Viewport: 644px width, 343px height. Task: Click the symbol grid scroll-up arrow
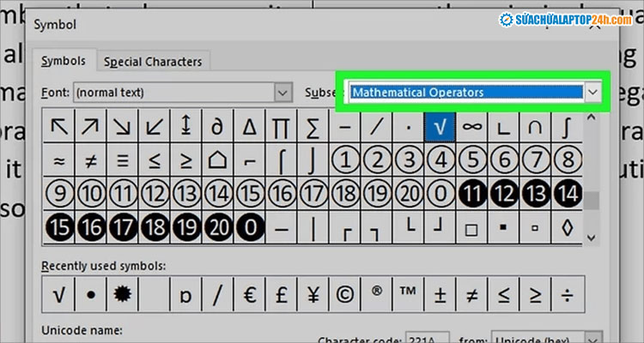point(591,117)
